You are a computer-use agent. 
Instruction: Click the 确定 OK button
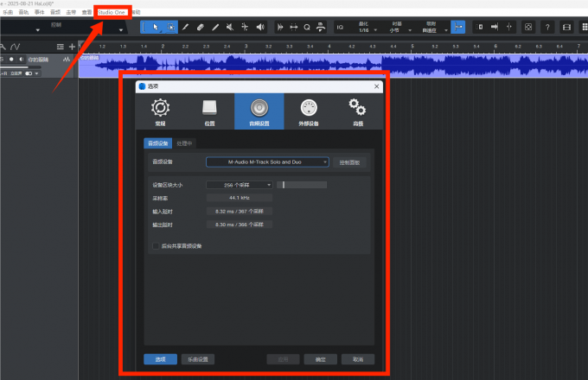click(321, 359)
